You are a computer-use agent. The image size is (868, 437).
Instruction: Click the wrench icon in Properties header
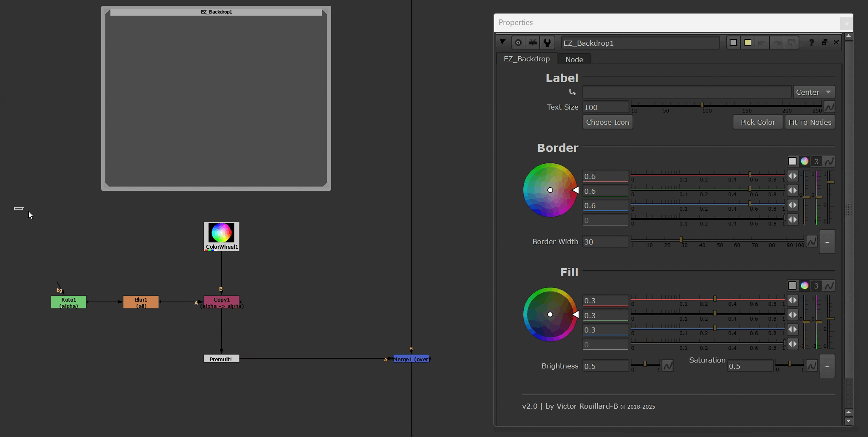click(547, 43)
